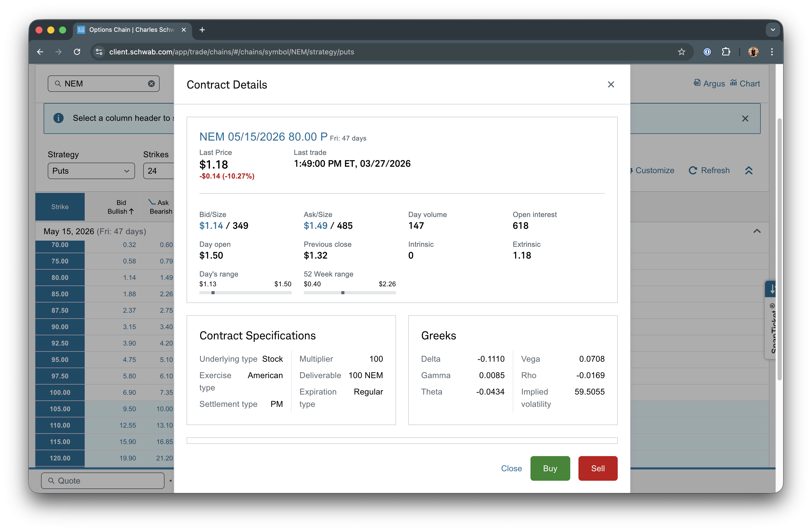The image size is (812, 531).
Task: Refresh the options chain
Action: coord(709,170)
